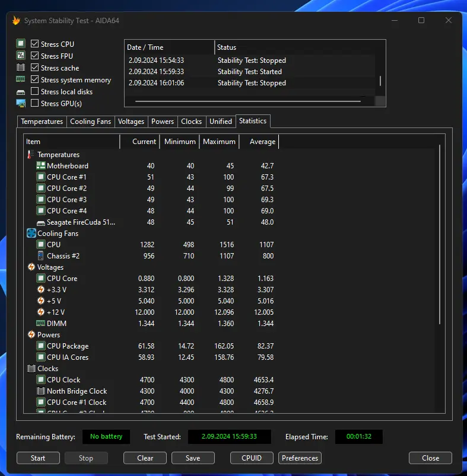Click the AIDA64 flame icon in title bar
The width and height of the screenshot is (467, 476).
16,21
